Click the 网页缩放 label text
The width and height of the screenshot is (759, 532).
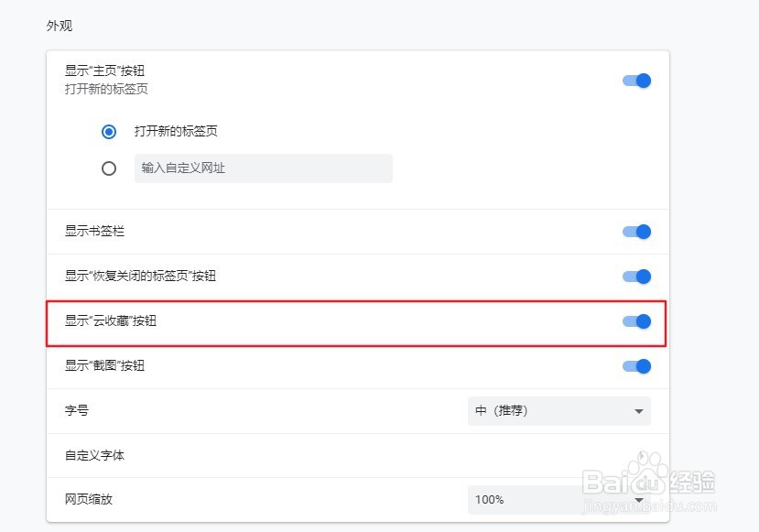point(89,500)
